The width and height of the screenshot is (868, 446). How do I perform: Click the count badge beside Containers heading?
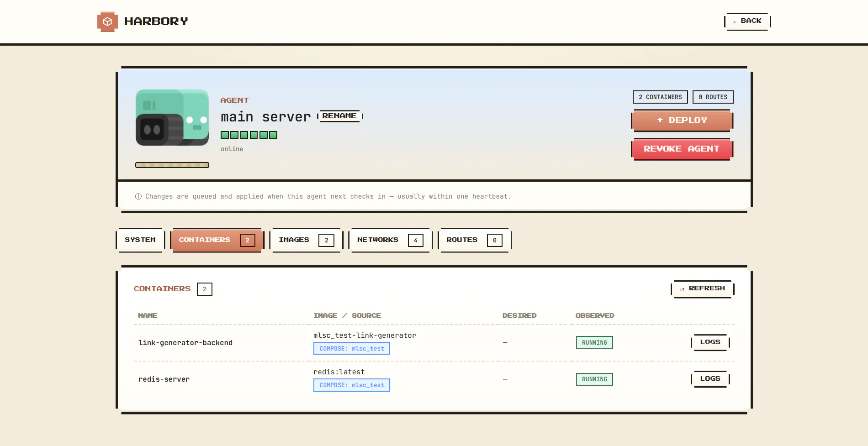(x=205, y=289)
